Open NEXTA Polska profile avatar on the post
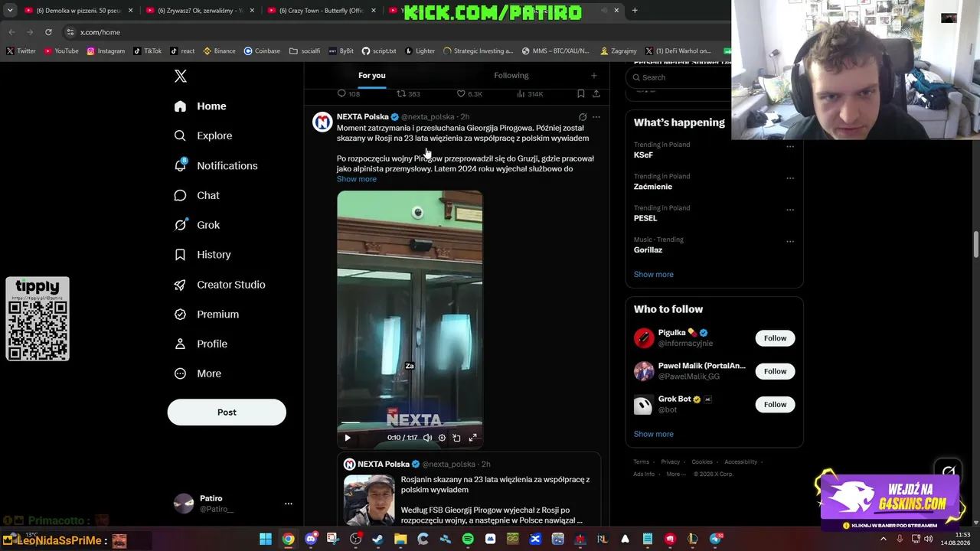980x551 pixels. click(x=322, y=122)
